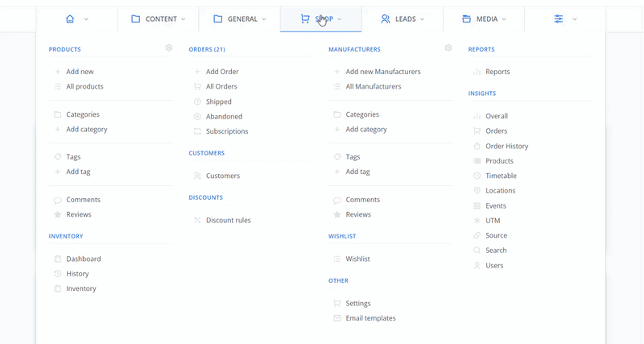This screenshot has height=344, width=644.
Task: Expand the home menu chevron
Action: pyautogui.click(x=86, y=19)
